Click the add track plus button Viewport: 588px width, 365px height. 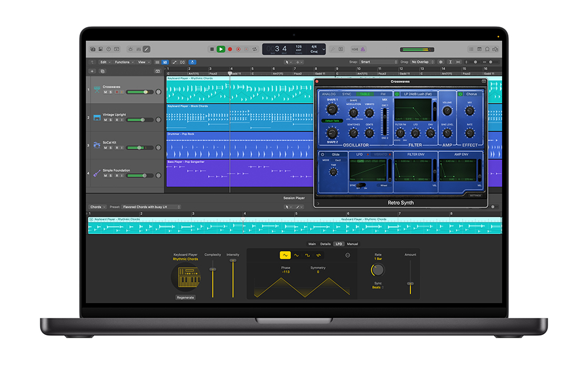tap(92, 71)
